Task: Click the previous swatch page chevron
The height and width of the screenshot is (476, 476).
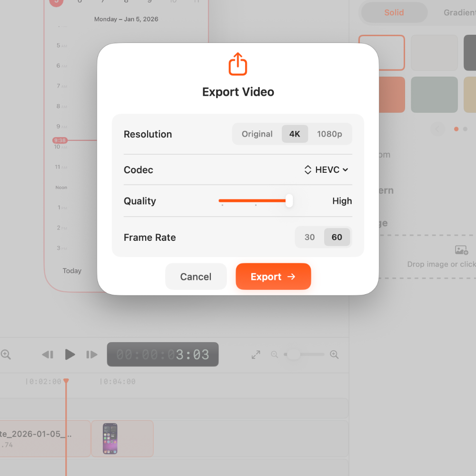Action: (437, 129)
